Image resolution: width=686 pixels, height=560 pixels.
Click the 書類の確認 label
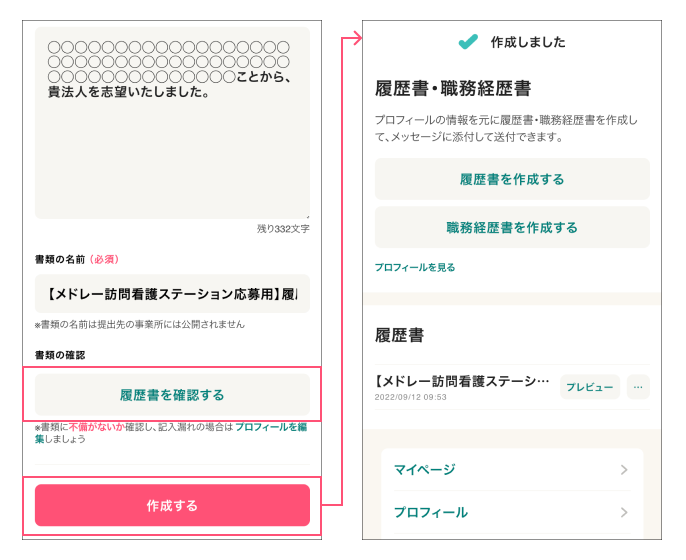coord(60,355)
